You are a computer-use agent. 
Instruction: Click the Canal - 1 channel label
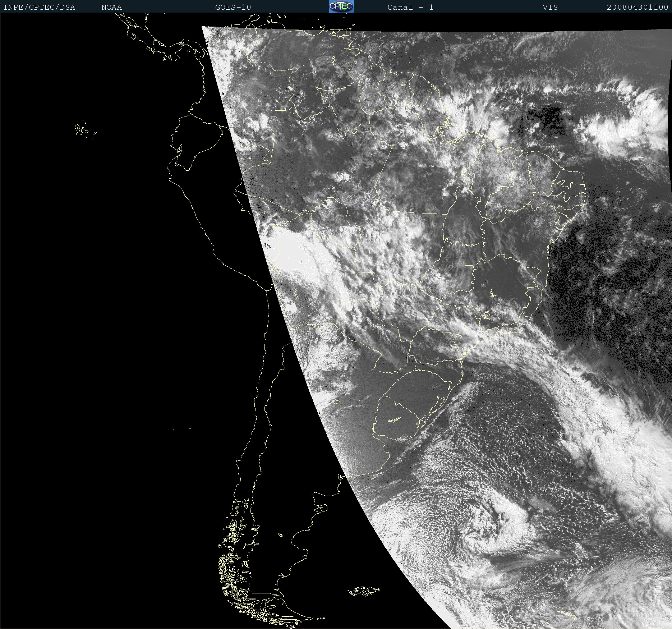tap(410, 7)
